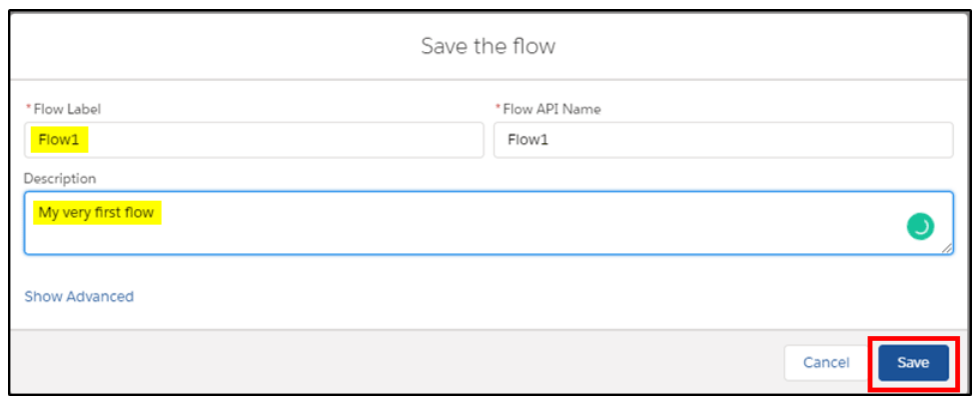The width and height of the screenshot is (980, 407).
Task: Click the red asterisk beside Flow API Name
Action: [498, 109]
